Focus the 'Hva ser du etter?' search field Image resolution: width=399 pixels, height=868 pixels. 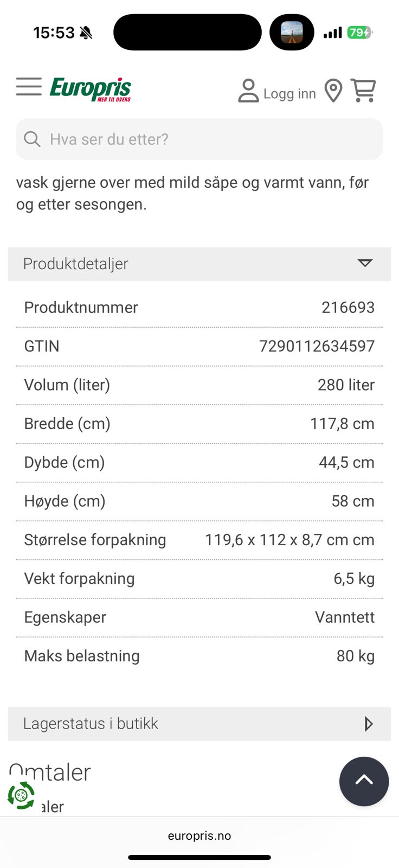pyautogui.click(x=206, y=139)
